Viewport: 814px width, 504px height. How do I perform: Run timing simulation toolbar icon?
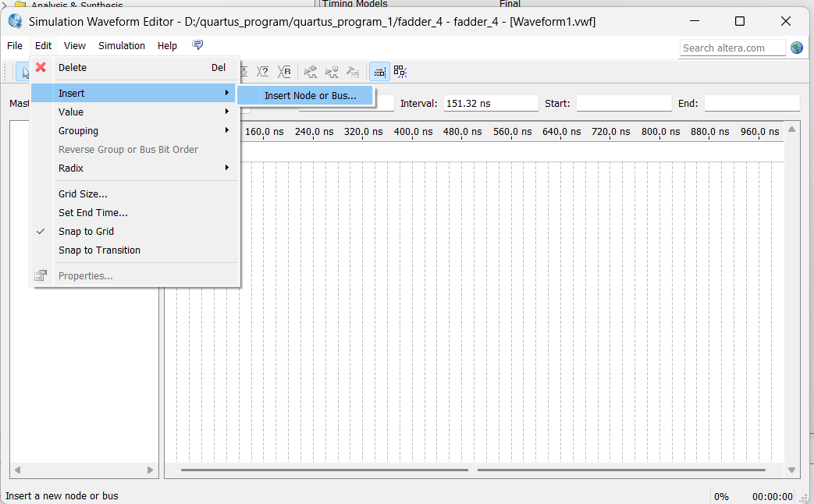click(x=332, y=72)
